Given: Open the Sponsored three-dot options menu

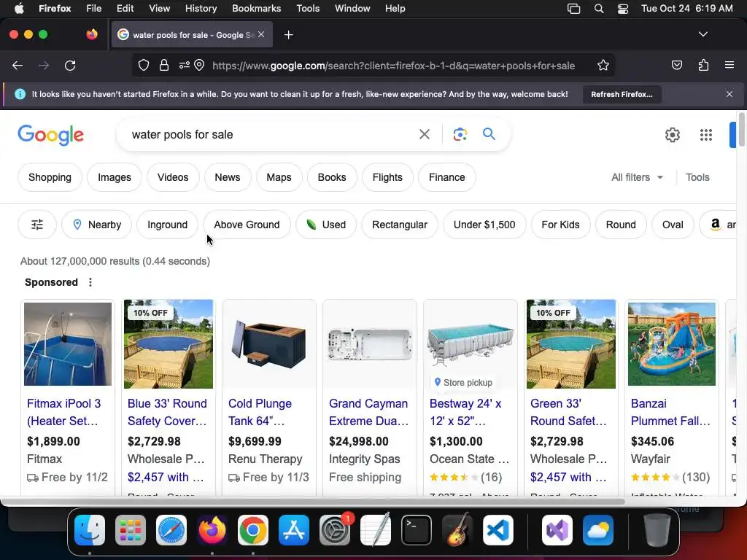Looking at the screenshot, I should click(x=90, y=282).
